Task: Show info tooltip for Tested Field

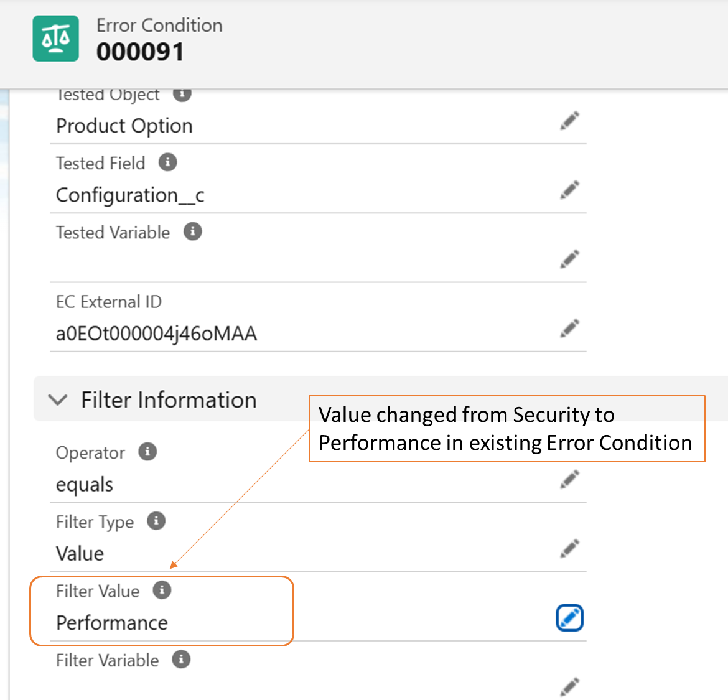Action: point(167,162)
